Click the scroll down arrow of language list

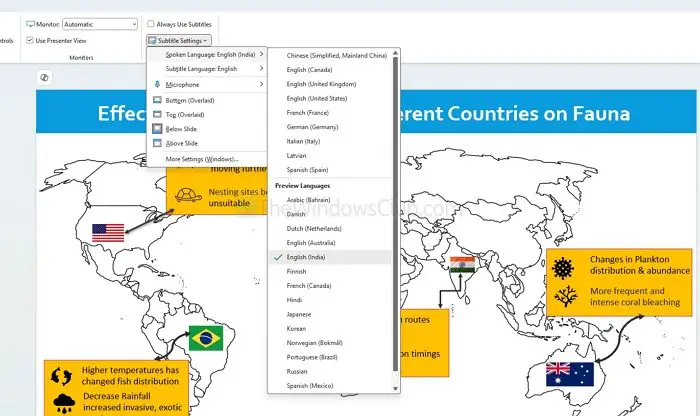pyautogui.click(x=395, y=389)
